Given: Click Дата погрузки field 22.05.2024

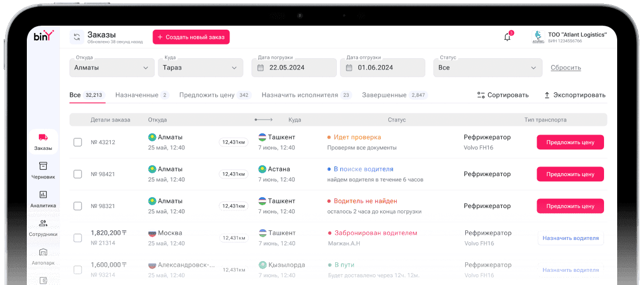Looking at the screenshot, I should [294, 68].
